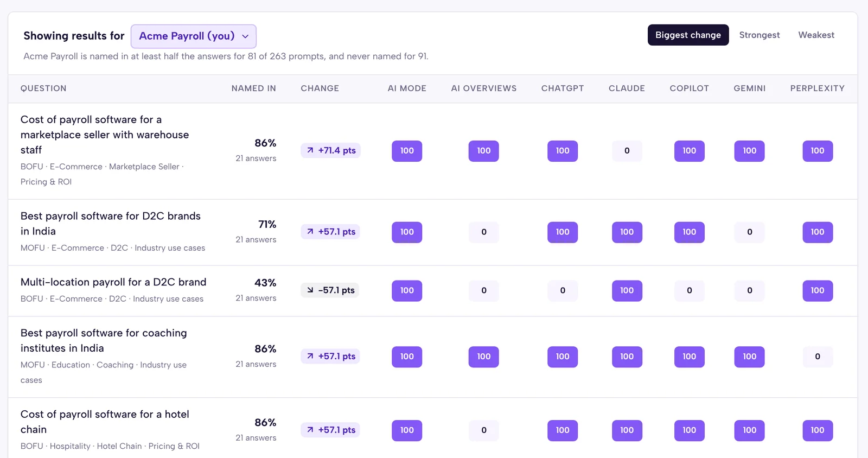Screen dimensions: 868x458
Task: Click the CHATGPT column header
Action: click(563, 88)
